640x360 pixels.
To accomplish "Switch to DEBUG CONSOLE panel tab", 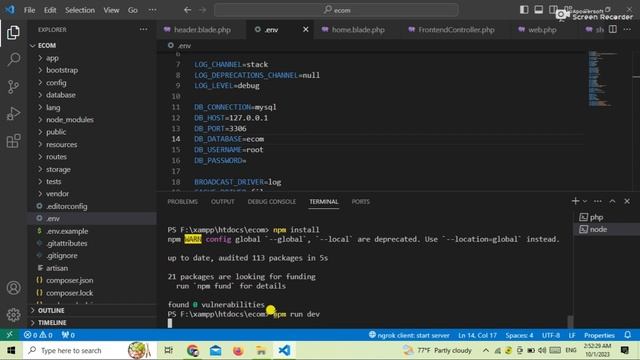I will pos(272,202).
